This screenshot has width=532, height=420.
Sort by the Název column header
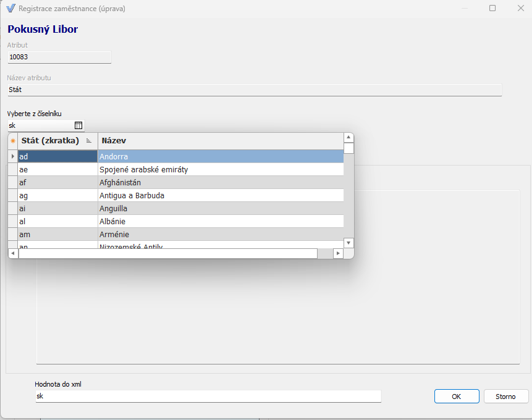click(219, 141)
